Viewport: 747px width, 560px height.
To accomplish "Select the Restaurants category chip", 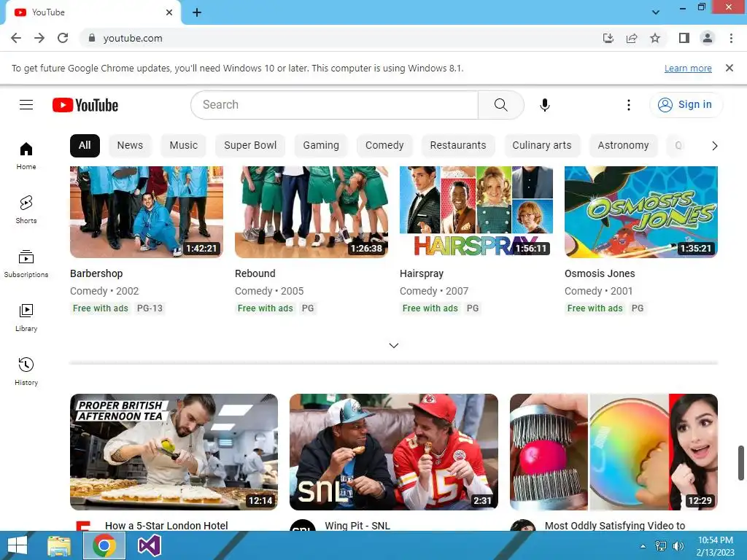I will coord(458,146).
